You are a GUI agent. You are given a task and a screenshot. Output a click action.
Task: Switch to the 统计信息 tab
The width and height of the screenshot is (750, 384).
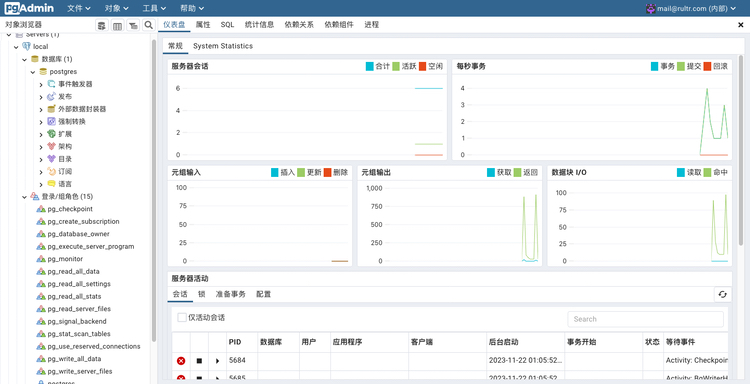(x=259, y=25)
